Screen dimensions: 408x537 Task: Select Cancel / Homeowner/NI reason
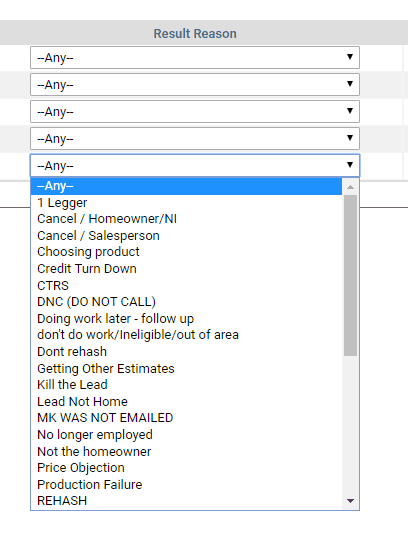click(186, 219)
